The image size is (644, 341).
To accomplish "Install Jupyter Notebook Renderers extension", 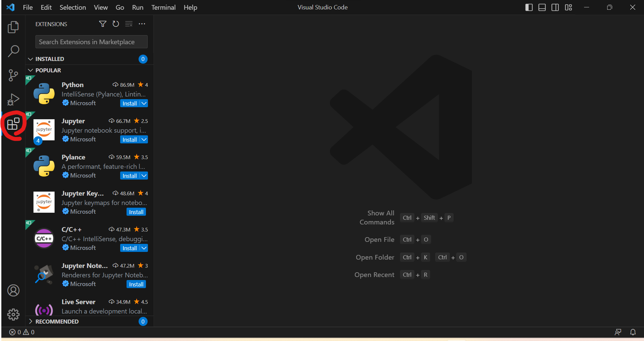I will [136, 284].
